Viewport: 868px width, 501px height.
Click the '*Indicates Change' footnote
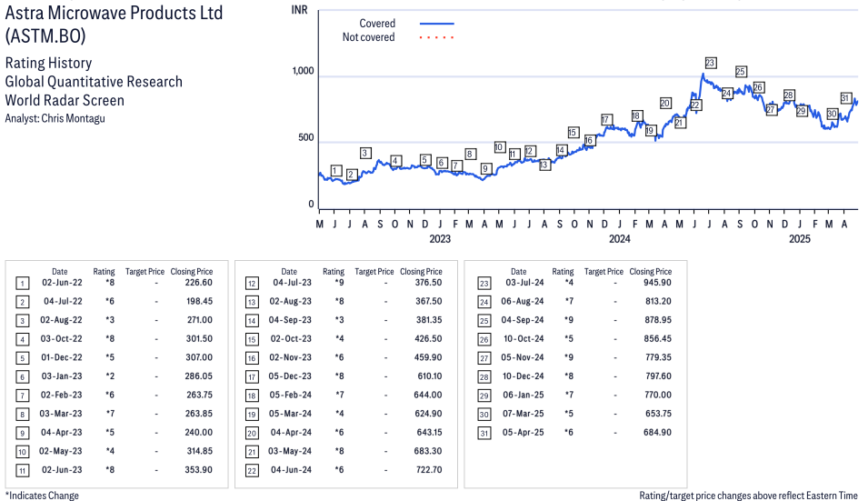coord(42,496)
